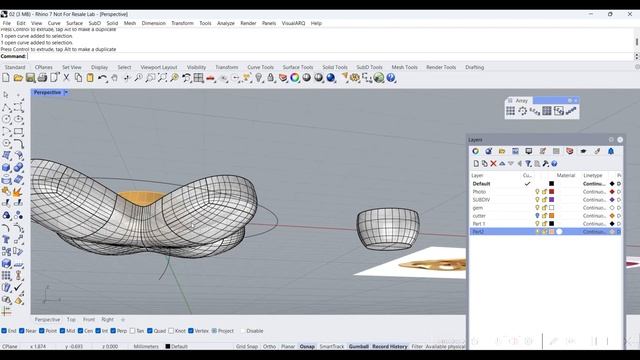
Task: Toggle the End osnap checkbox
Action: coord(4,331)
